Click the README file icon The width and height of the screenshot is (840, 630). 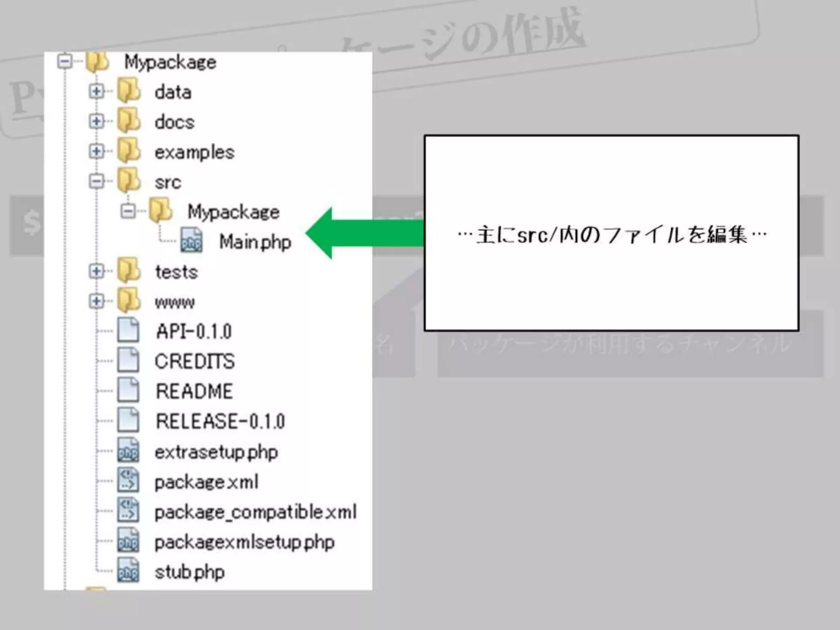[x=128, y=390]
